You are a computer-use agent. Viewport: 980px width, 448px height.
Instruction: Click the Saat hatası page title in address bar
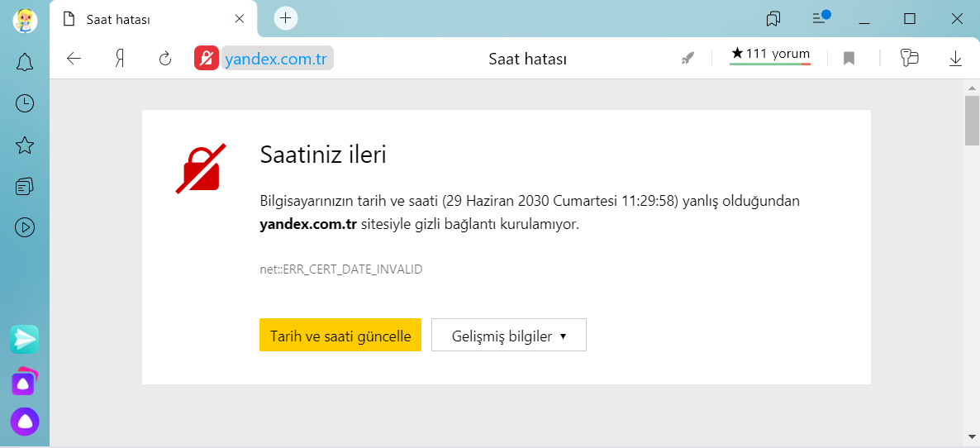point(527,60)
